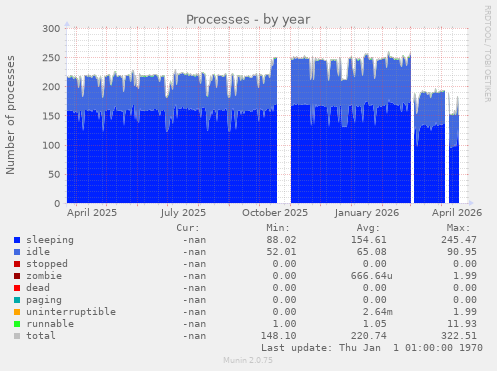
Task: Click the 'dead' legend label
Action: pyautogui.click(x=38, y=288)
